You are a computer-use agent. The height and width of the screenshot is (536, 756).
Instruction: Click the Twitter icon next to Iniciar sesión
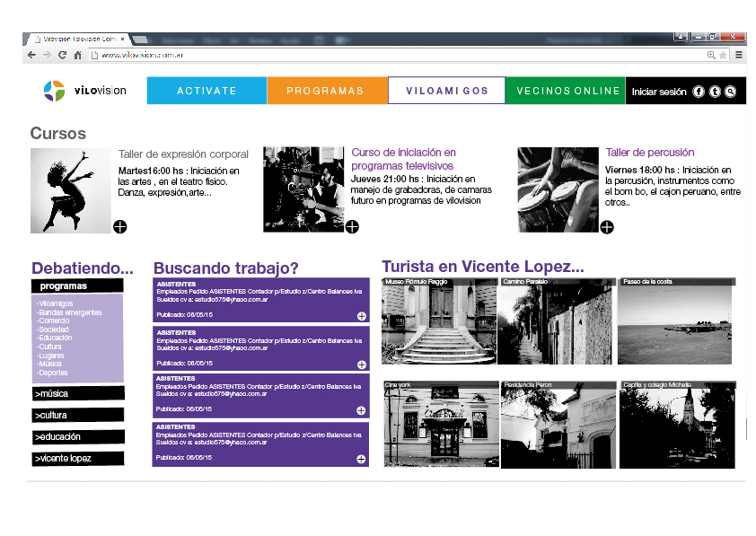point(715,92)
